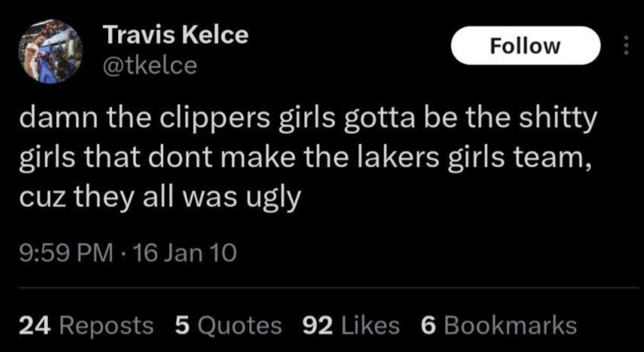The height and width of the screenshot is (352, 644).
Task: Select the 16 Jan 10 date
Action: (185, 253)
